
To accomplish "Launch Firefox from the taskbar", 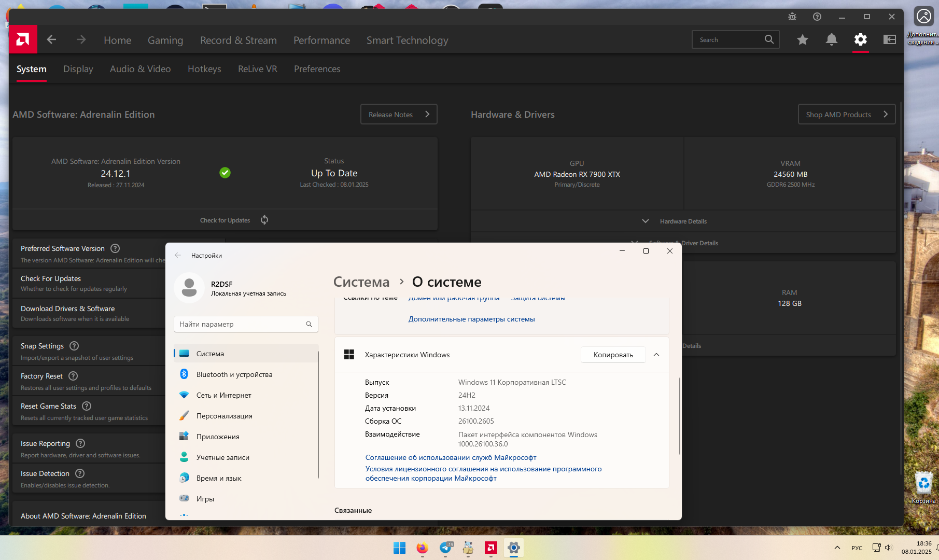I will tap(422, 548).
